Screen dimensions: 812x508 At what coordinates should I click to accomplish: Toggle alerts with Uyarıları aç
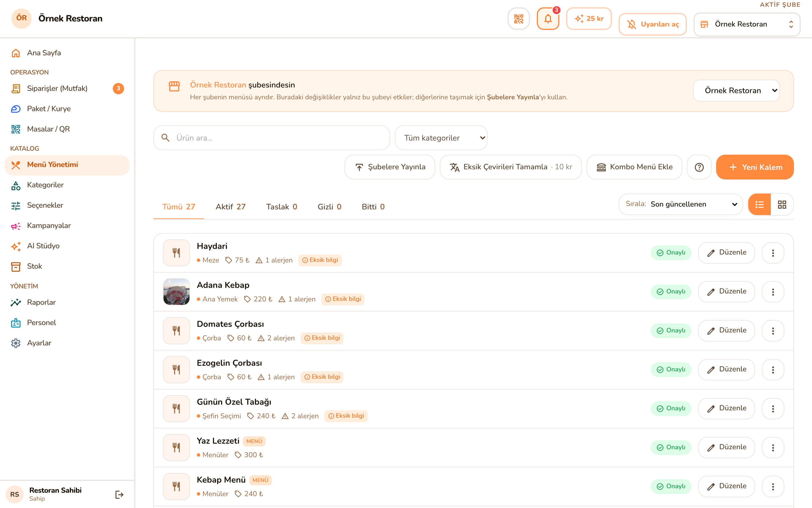652,24
